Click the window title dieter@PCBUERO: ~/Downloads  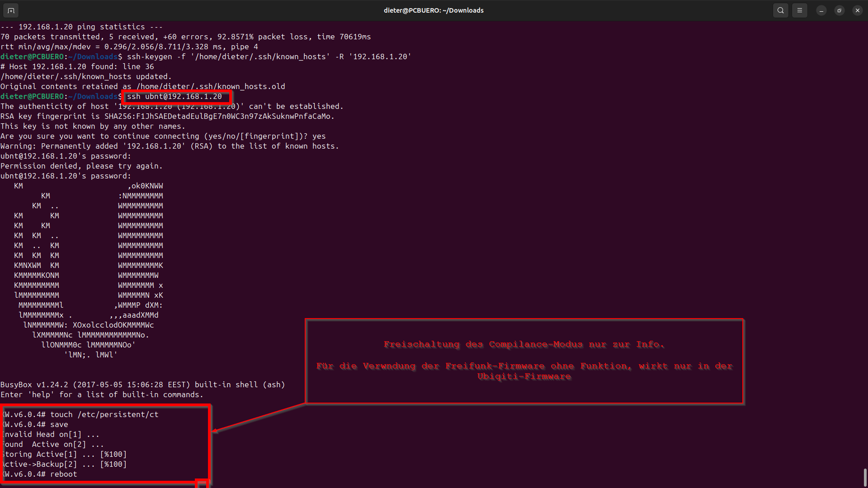coord(433,10)
